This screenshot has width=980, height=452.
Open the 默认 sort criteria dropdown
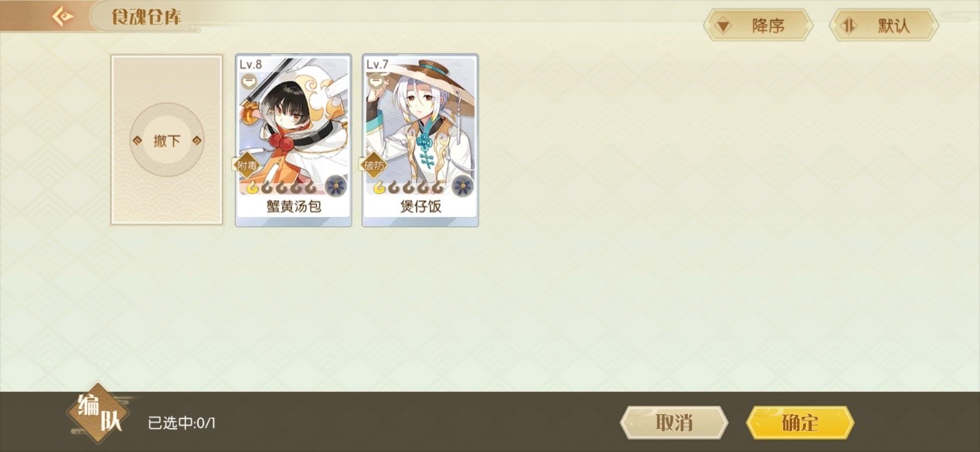[883, 25]
